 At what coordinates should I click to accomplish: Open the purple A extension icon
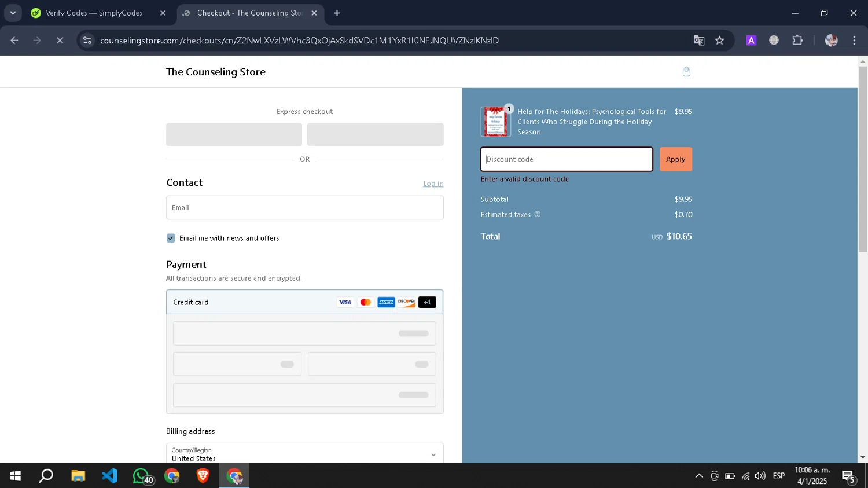pos(751,41)
